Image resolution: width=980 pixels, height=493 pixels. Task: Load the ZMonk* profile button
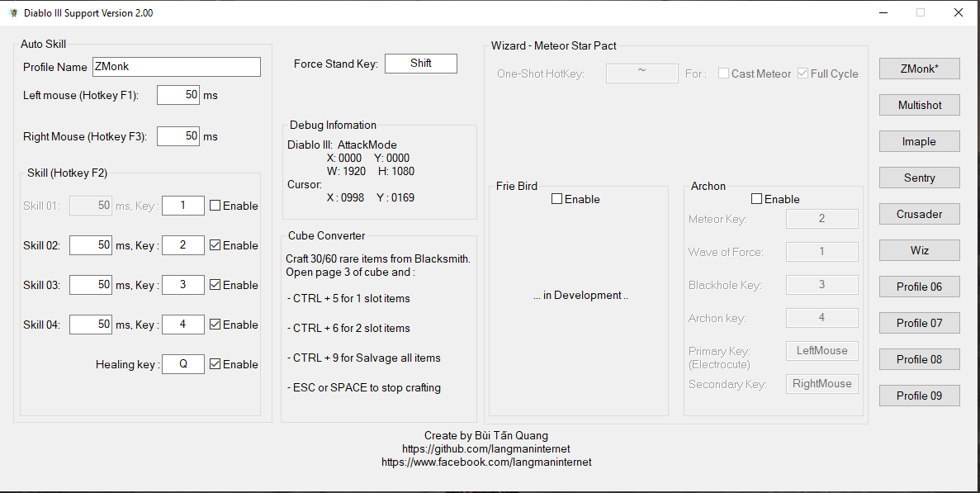coord(920,69)
